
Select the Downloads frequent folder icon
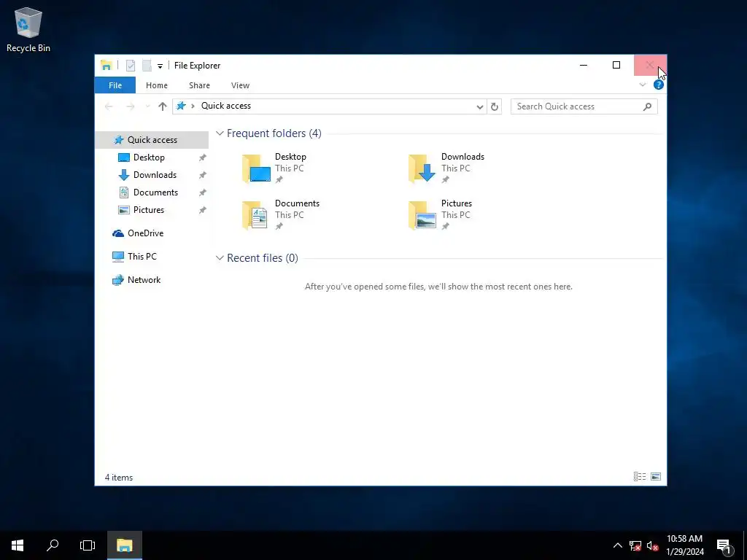tap(422, 168)
